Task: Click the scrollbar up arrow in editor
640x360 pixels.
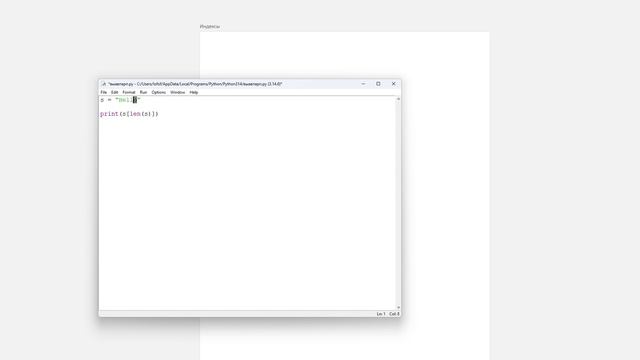Action: pos(398,99)
